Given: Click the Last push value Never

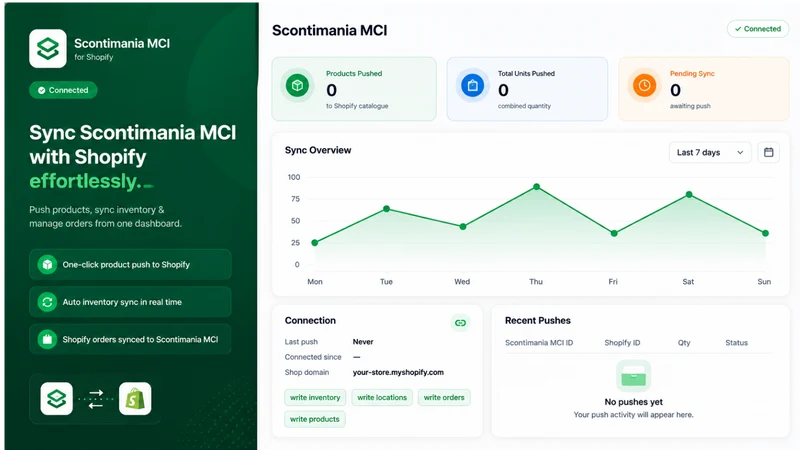Looking at the screenshot, I should (x=363, y=342).
